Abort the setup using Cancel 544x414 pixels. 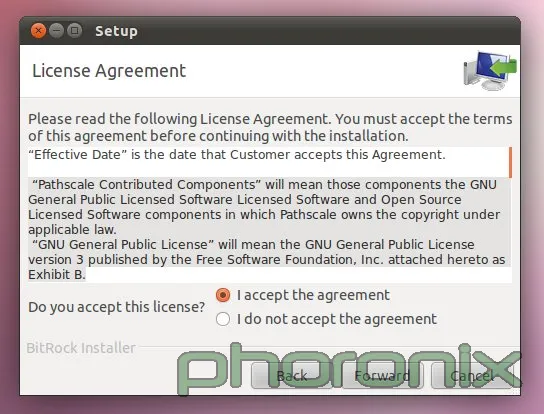click(x=472, y=376)
